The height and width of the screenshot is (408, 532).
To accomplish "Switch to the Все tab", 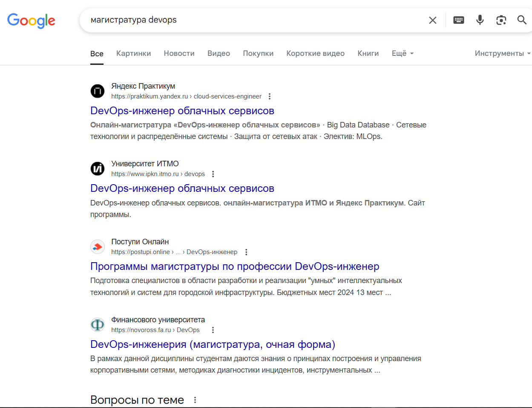I will coord(97,54).
